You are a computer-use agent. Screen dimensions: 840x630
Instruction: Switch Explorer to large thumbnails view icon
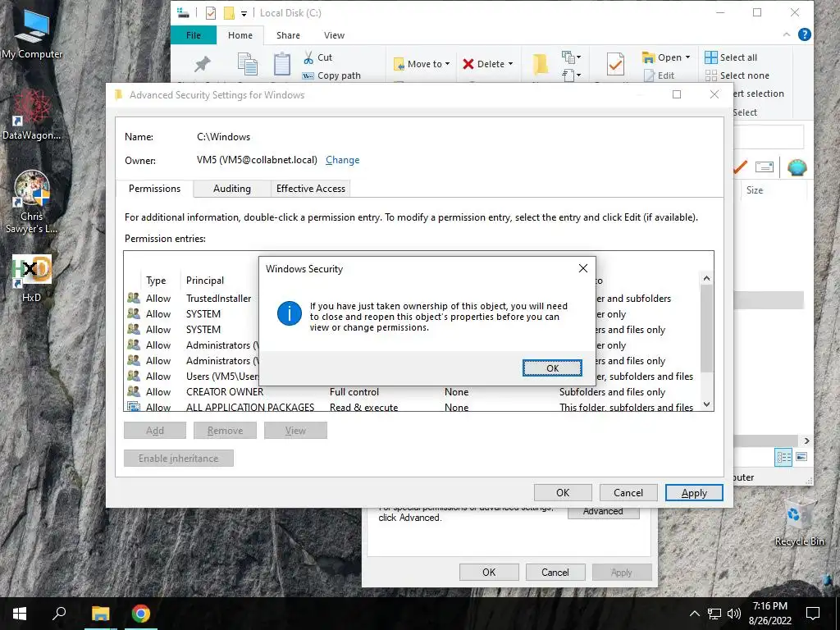pos(801,457)
